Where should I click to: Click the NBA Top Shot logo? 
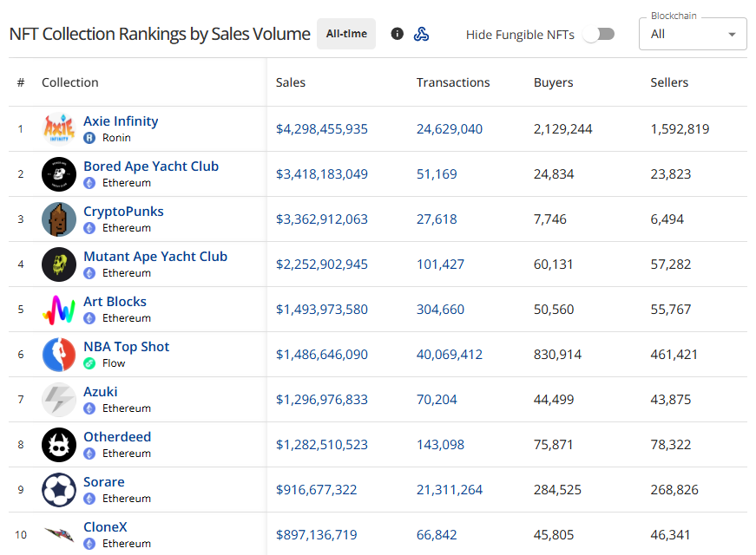click(59, 355)
